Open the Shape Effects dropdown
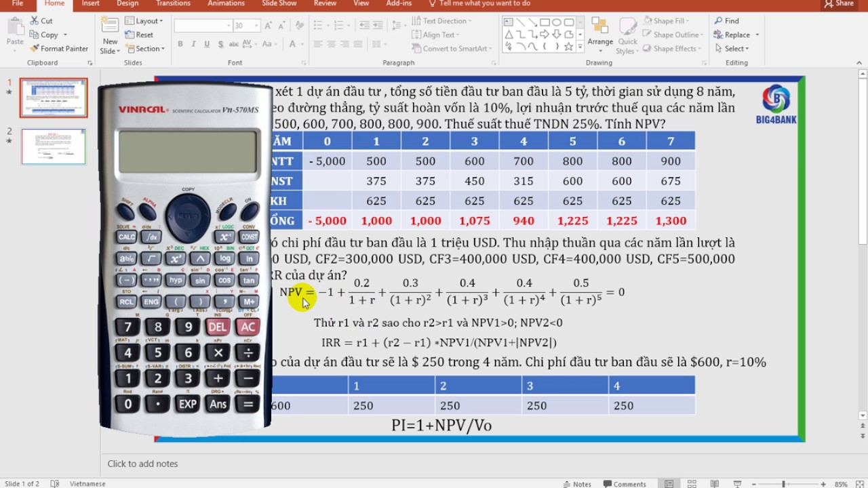 pyautogui.click(x=671, y=49)
